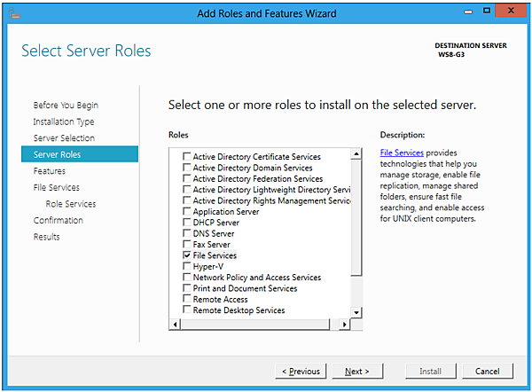Go to Role Services step
The image size is (532, 392).
[x=71, y=204]
